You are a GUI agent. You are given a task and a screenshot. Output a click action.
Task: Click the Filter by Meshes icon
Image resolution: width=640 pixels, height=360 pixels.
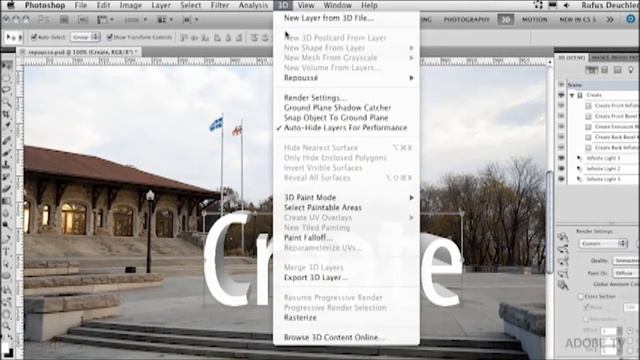point(604,70)
